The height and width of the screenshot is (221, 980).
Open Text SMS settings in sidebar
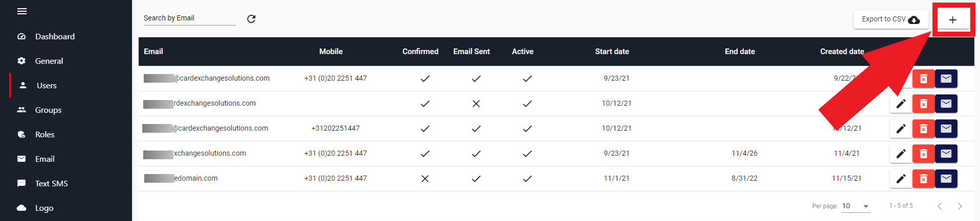(51, 184)
